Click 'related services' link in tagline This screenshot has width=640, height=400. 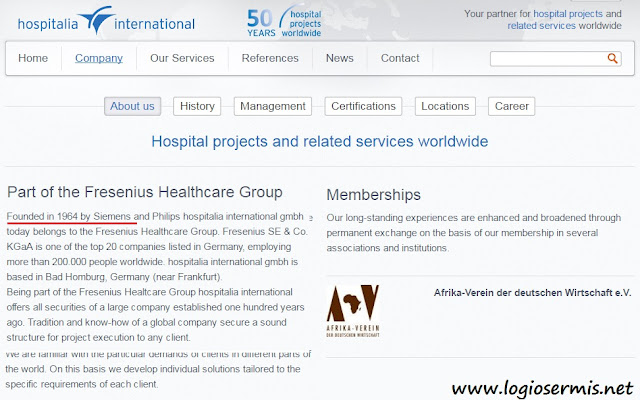coord(541,25)
